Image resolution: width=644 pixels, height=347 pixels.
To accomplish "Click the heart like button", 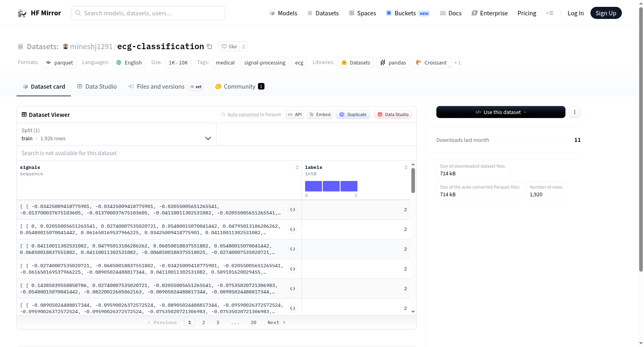I will [x=229, y=46].
